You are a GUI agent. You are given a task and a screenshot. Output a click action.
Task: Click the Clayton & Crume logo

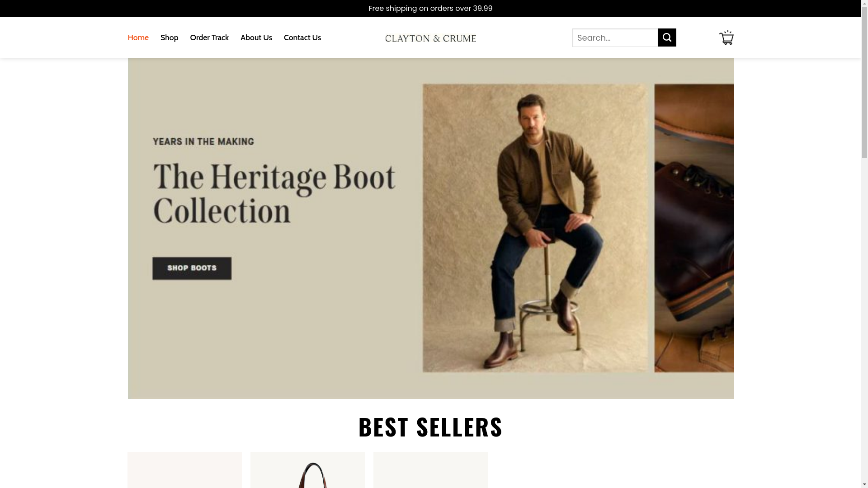[430, 38]
